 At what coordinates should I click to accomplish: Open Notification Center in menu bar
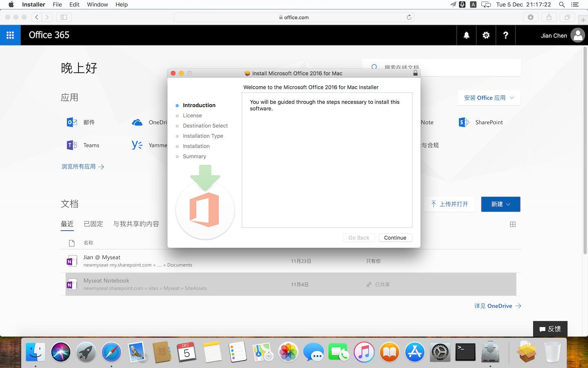coord(575,4)
